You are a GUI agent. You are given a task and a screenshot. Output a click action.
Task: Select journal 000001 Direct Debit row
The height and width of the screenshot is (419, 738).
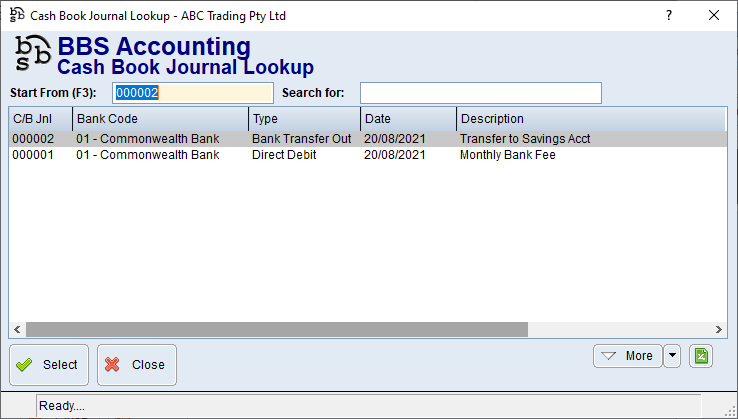(x=300, y=155)
